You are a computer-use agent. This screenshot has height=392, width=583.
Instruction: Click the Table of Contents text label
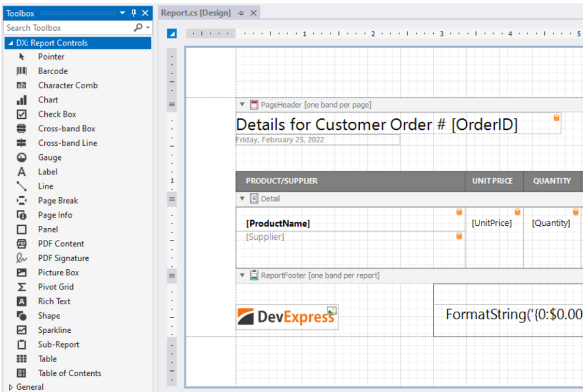[69, 373]
